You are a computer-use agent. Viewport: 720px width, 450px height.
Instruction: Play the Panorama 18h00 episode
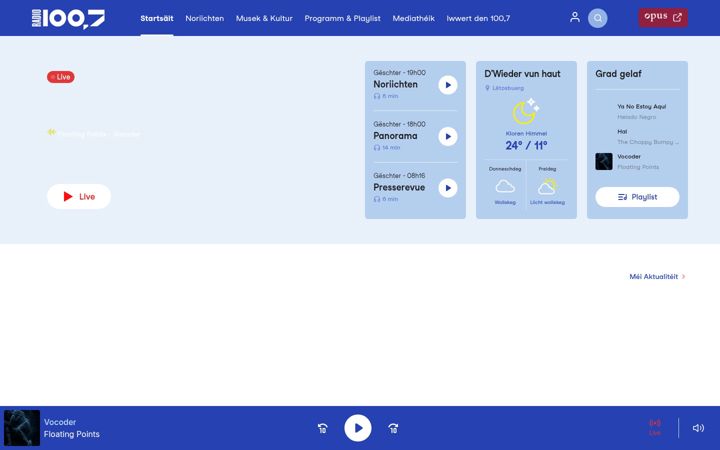[x=448, y=136]
